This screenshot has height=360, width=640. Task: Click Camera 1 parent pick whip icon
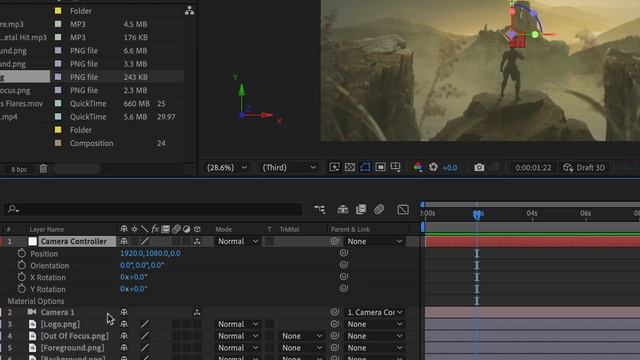click(335, 312)
